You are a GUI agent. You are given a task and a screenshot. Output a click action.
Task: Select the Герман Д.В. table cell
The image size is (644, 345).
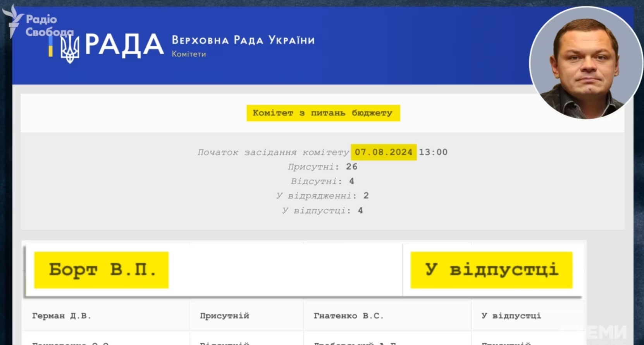(62, 316)
